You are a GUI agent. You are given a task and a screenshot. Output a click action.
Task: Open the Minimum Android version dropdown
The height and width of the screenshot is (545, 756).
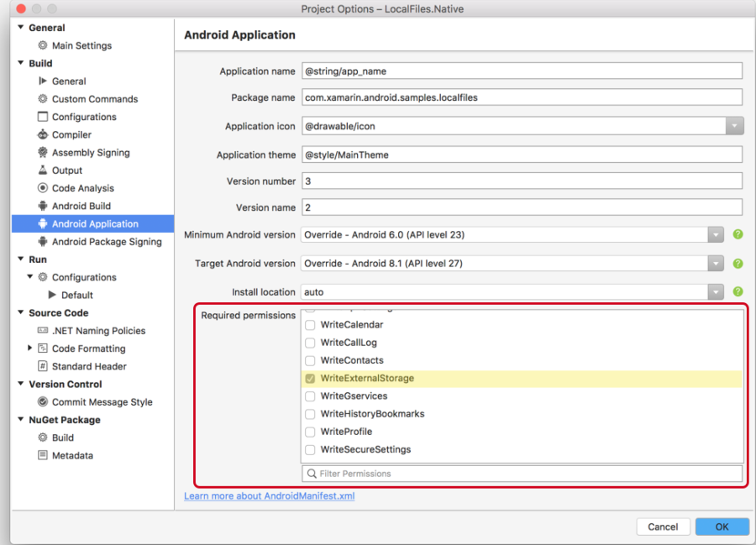[x=716, y=234]
